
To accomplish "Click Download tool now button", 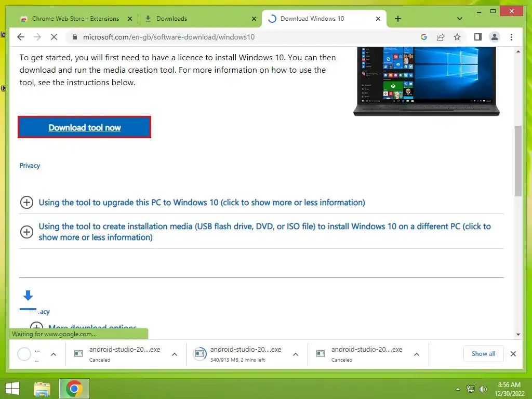I will tap(85, 127).
